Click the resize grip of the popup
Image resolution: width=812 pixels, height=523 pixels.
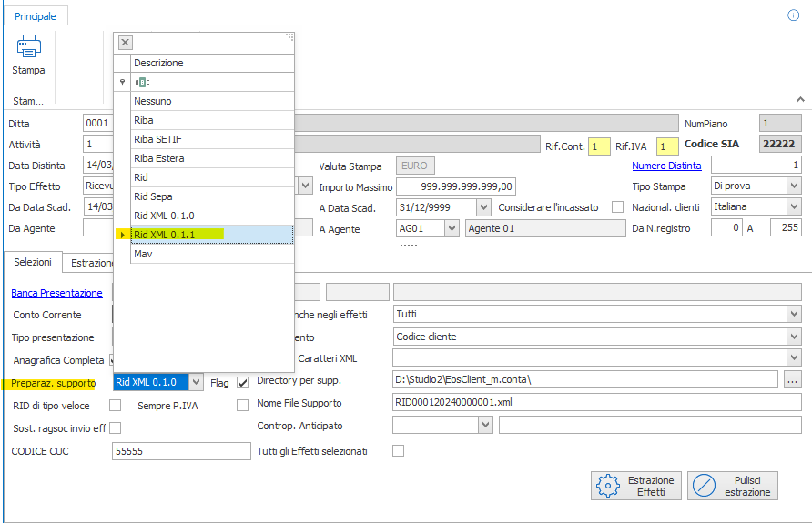pyautogui.click(x=289, y=36)
